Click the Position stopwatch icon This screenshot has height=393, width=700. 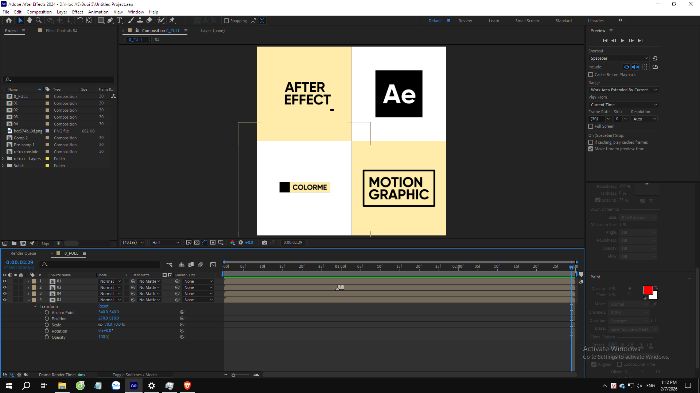point(47,318)
